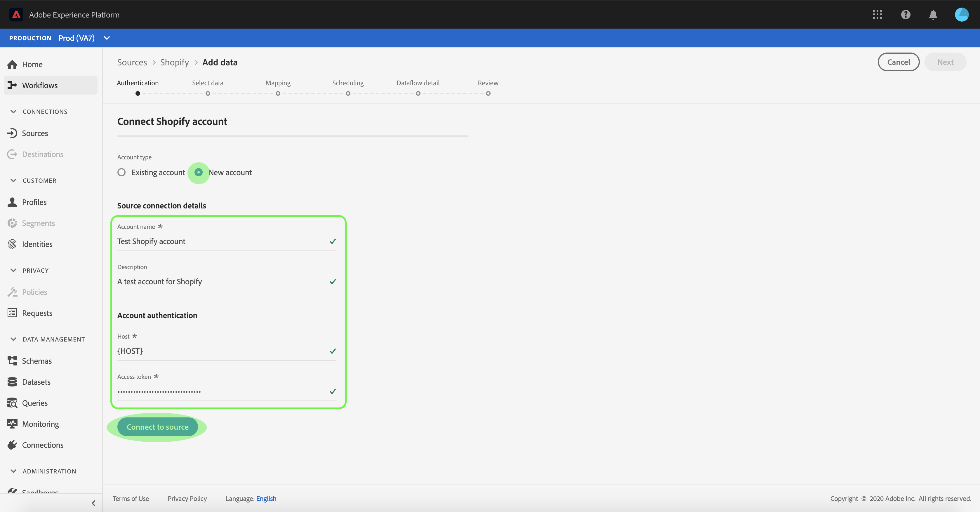Select the Existing account radio button
Screen dimensions: 980x512
coord(121,172)
